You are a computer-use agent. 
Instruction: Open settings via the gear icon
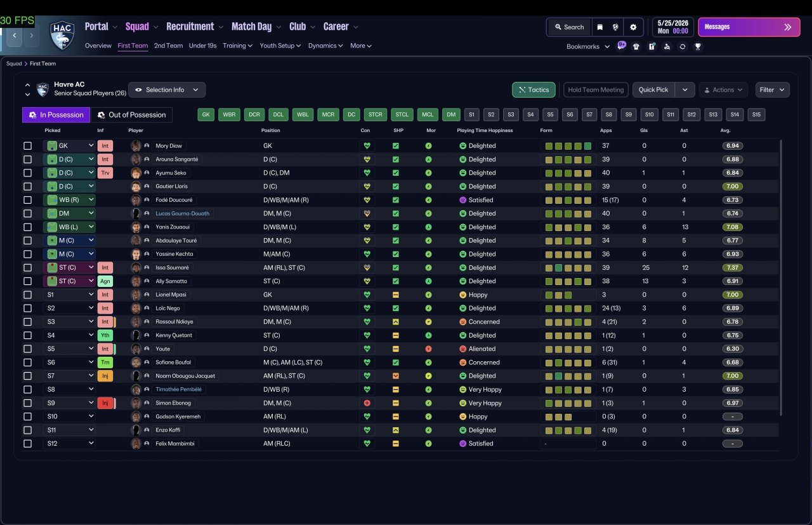coord(633,27)
